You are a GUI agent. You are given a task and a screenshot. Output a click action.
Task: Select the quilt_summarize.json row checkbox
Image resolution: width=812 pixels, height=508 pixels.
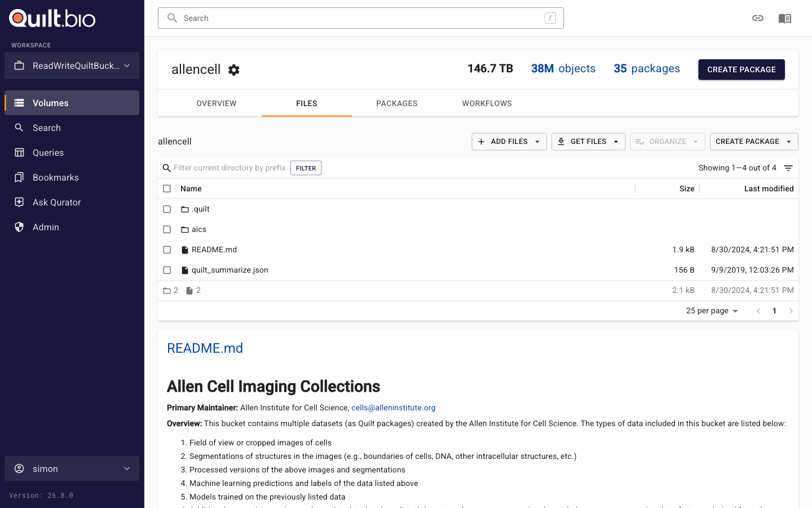[x=167, y=270]
